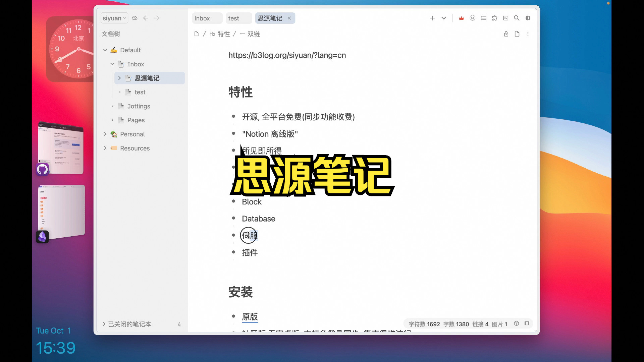Open the Jottings document
This screenshot has width=644, height=362.
click(x=139, y=106)
